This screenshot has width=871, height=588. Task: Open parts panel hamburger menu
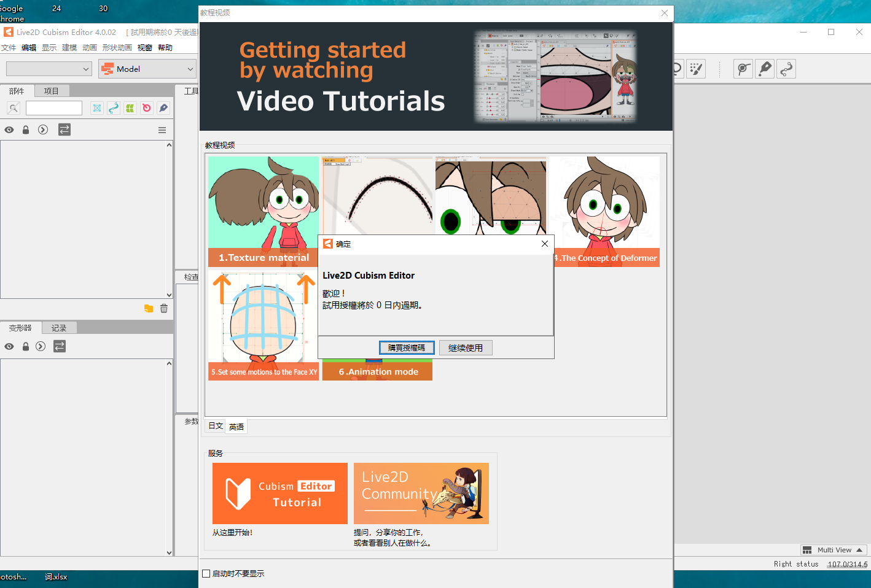pos(162,130)
